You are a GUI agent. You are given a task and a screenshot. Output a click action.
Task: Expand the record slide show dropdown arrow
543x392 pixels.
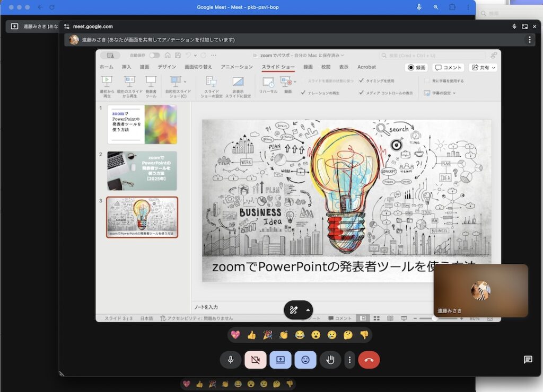click(x=295, y=82)
